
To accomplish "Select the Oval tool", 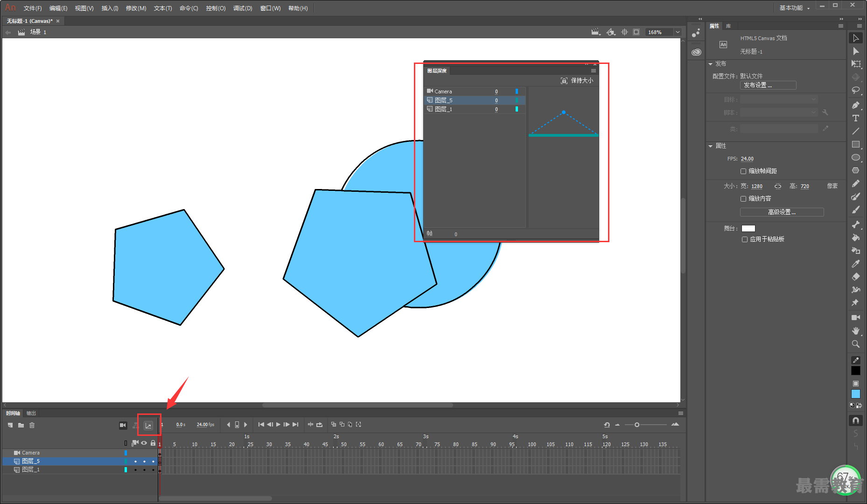I will 855,157.
